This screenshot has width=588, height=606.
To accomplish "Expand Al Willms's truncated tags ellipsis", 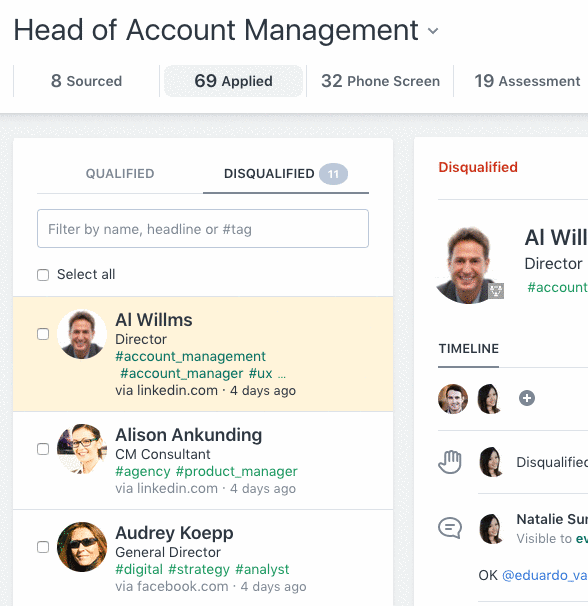I will (x=282, y=374).
